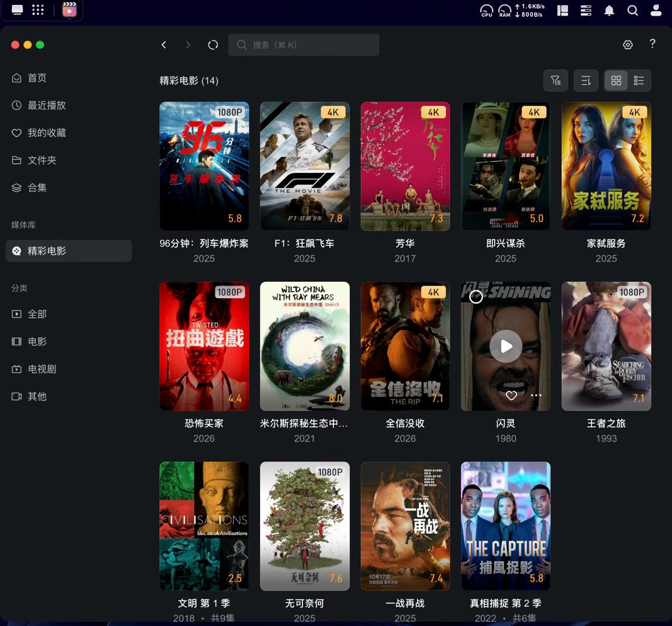The height and width of the screenshot is (626, 672).
Task: Open 96分钟:列车爆炸案 poster
Action: point(204,166)
